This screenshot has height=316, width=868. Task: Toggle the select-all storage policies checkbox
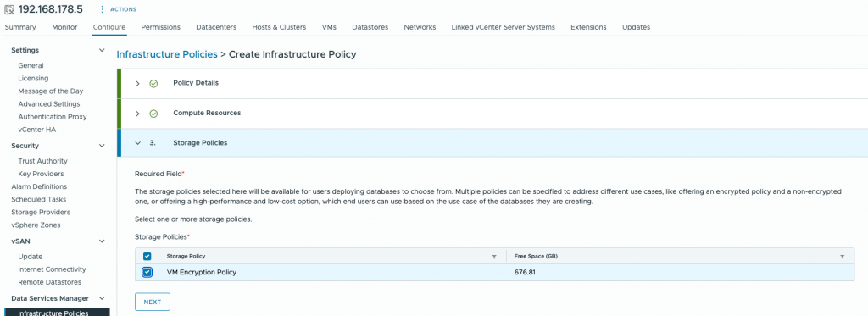[147, 256]
